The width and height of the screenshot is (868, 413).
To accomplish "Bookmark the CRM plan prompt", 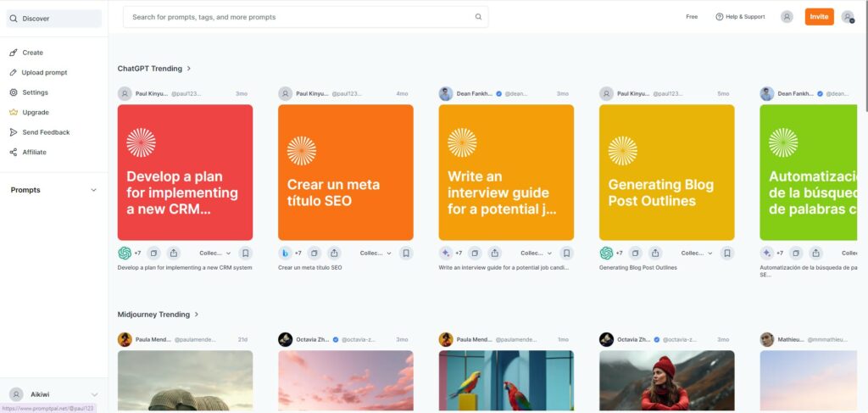I will pos(246,253).
